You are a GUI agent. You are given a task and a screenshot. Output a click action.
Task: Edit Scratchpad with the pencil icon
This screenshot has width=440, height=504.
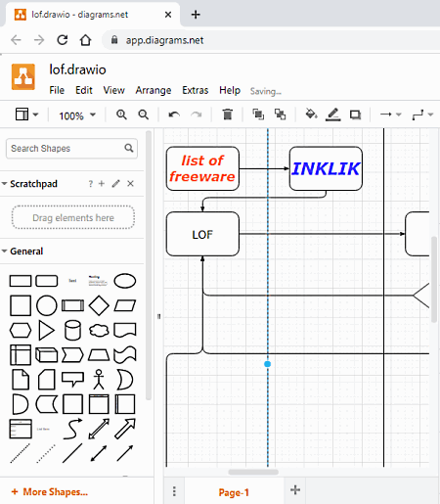pos(116,184)
